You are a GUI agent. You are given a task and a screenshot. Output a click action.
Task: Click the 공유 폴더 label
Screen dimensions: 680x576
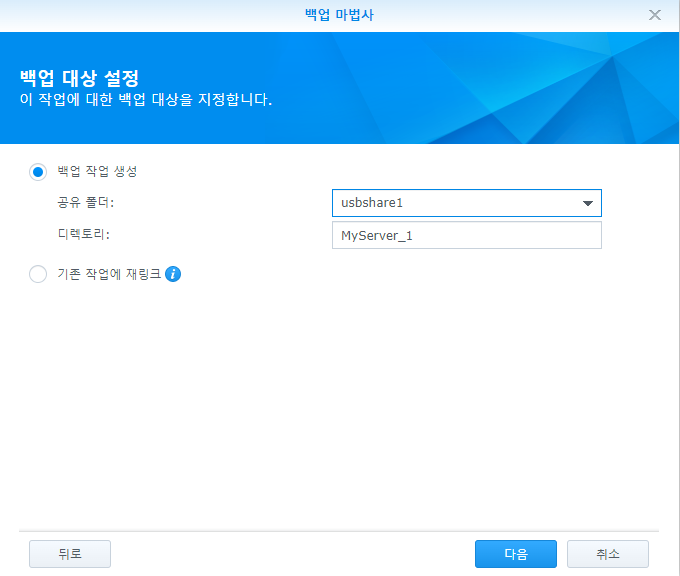(86, 203)
